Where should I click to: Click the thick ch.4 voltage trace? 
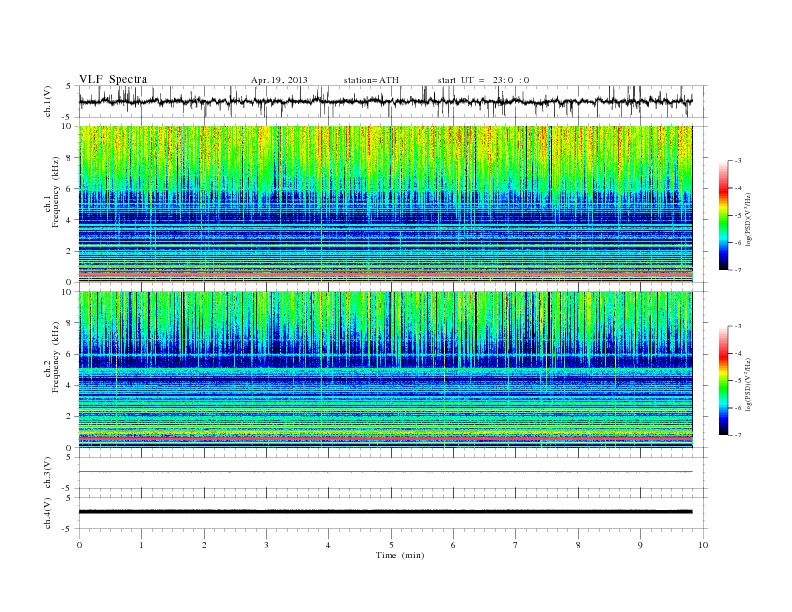click(x=385, y=512)
